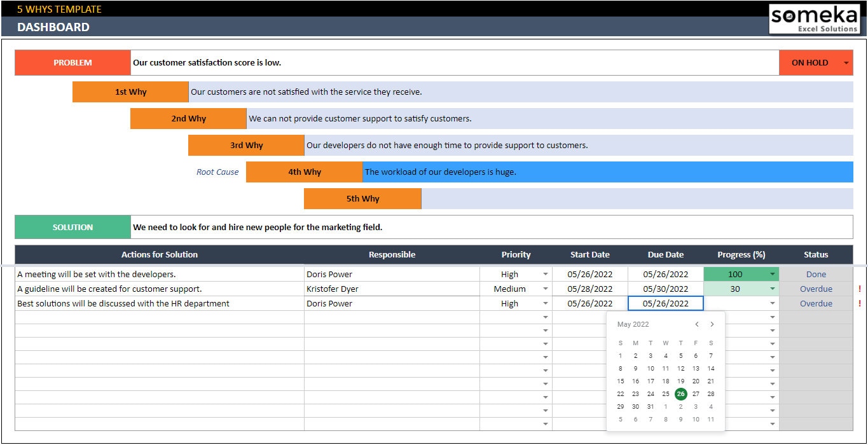Click the Done status text
Image resolution: width=868 pixels, height=445 pixels.
click(x=815, y=274)
